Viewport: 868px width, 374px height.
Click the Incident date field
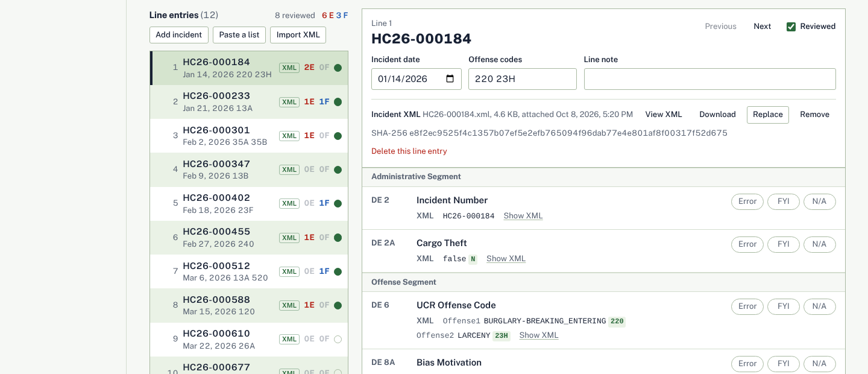(417, 79)
